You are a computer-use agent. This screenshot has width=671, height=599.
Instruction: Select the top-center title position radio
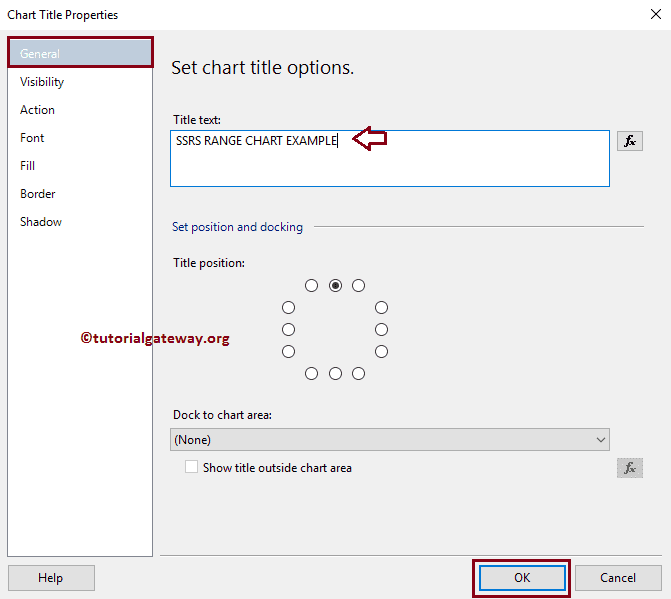(x=335, y=285)
